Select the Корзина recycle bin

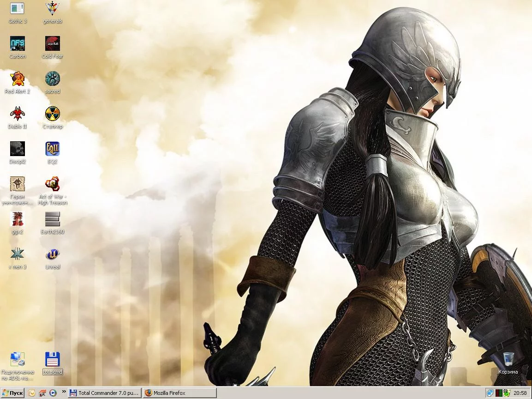(x=508, y=363)
